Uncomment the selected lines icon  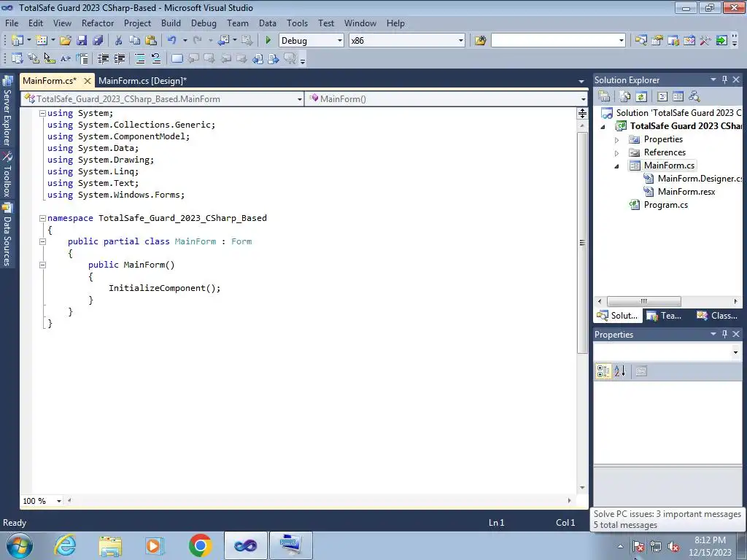click(156, 58)
